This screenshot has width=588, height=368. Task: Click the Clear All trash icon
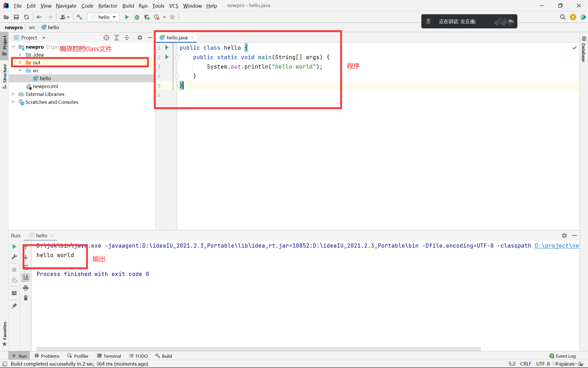[x=26, y=298]
